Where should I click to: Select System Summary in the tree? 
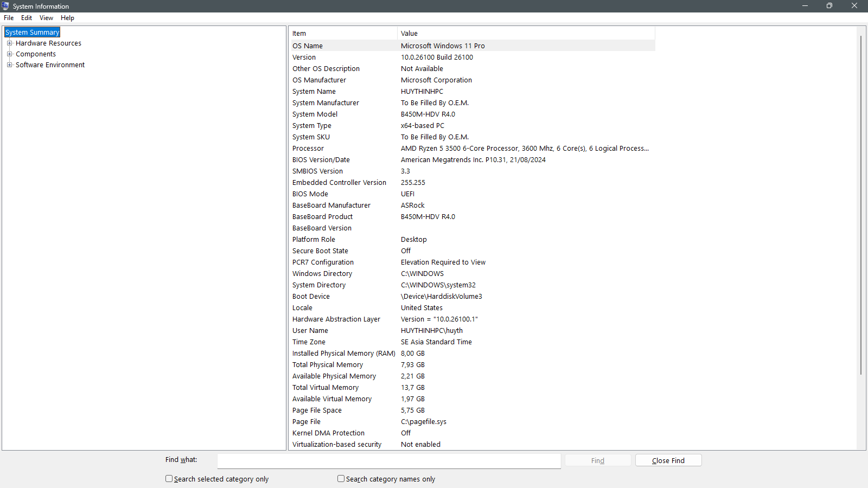click(33, 33)
